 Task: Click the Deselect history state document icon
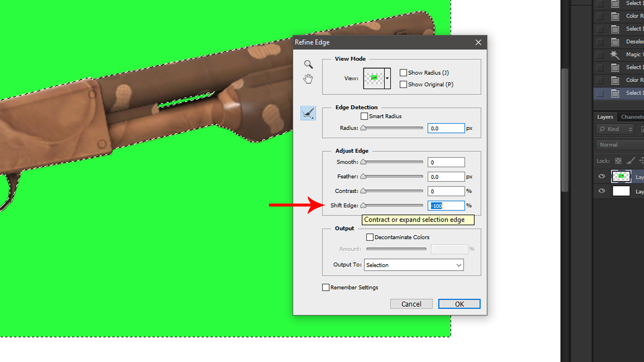click(615, 42)
